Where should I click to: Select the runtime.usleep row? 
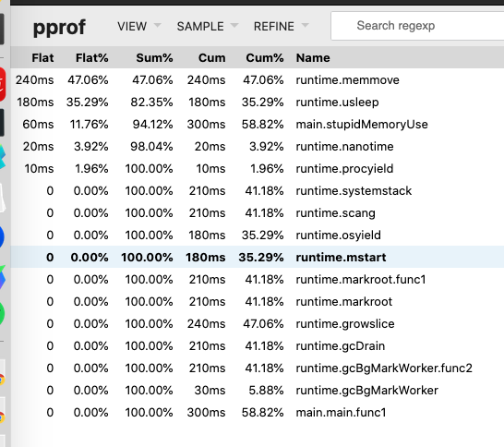tap(258, 102)
